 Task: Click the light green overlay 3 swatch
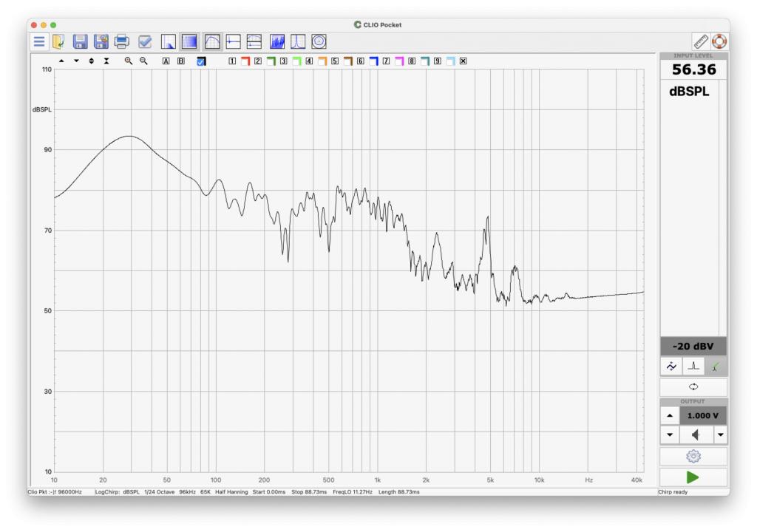(x=296, y=61)
